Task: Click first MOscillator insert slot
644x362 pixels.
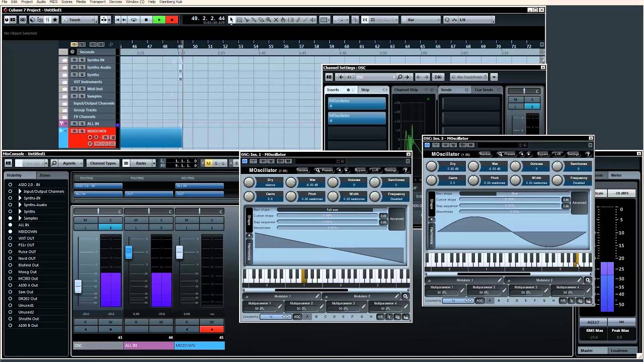Action: click(357, 103)
